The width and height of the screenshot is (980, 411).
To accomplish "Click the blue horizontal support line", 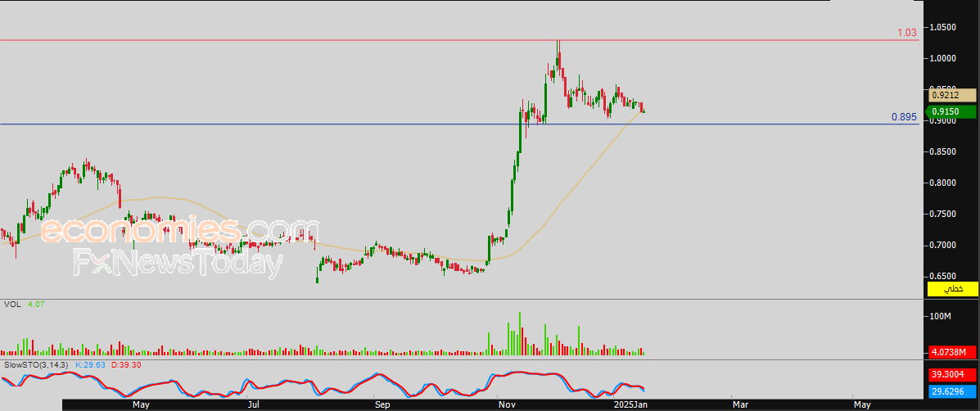I will (459, 124).
